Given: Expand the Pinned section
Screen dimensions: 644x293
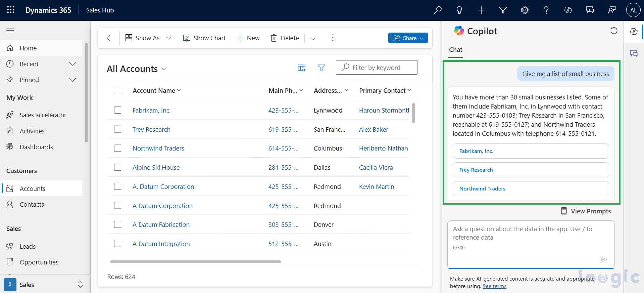Looking at the screenshot, I should click(x=72, y=80).
